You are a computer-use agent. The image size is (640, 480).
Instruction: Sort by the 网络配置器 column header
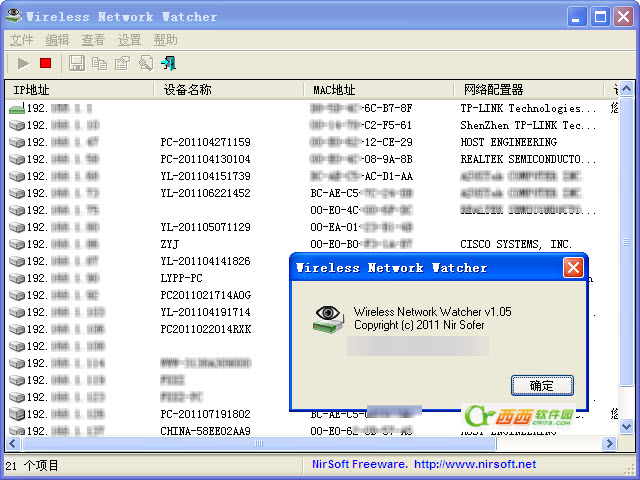click(x=529, y=90)
